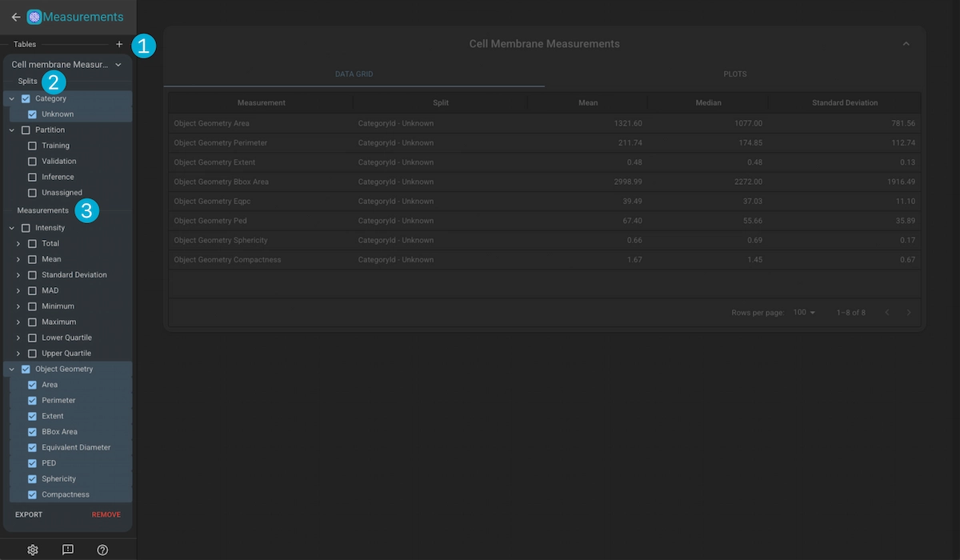Check the Validation partition checkbox
This screenshot has width=960, height=560.
click(x=32, y=162)
